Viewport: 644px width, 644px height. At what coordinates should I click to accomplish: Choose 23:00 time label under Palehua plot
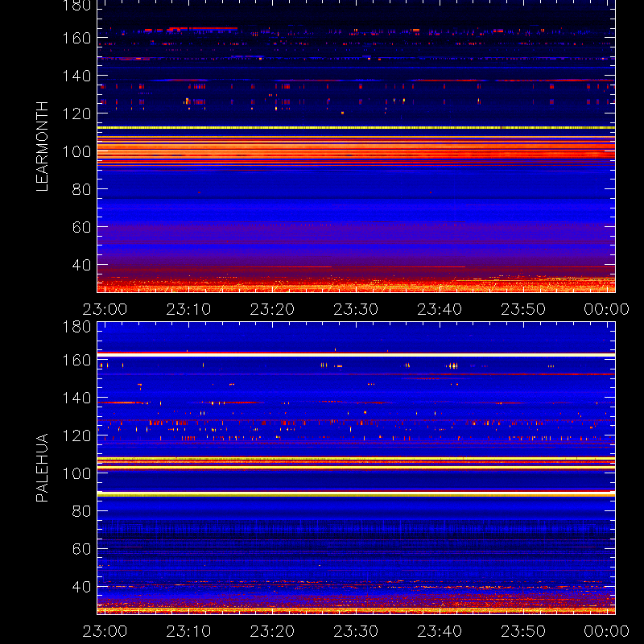coord(105,631)
